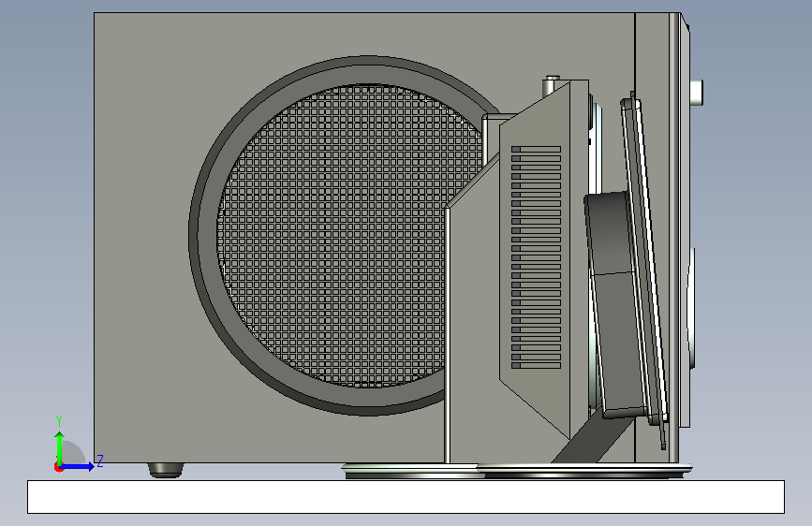Click the blue Z axis arrow of triad
The height and width of the screenshot is (526, 812).
tap(78, 466)
